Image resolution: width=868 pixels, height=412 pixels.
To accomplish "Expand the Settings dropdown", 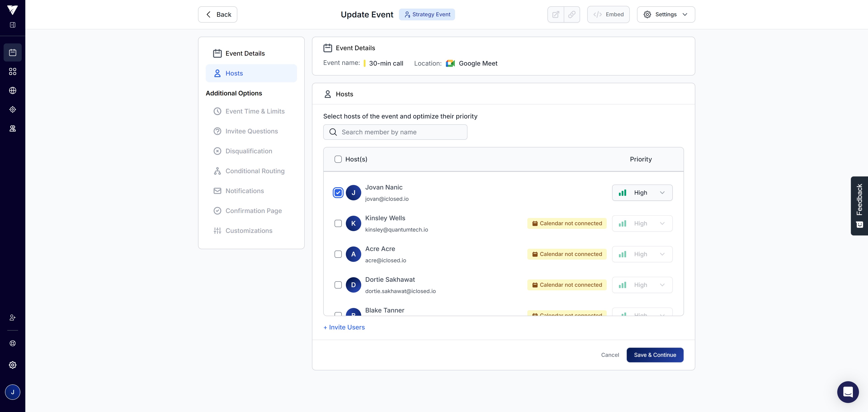I will click(665, 14).
